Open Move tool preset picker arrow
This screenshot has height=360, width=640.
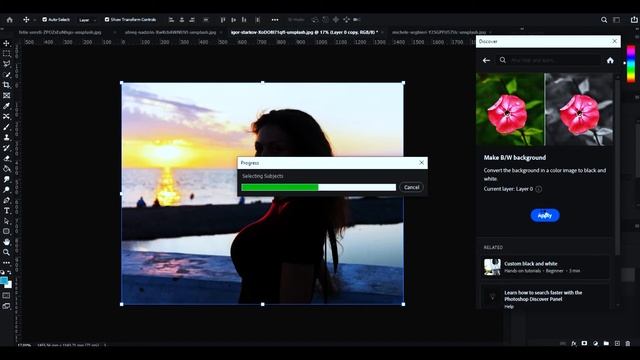tap(35, 20)
